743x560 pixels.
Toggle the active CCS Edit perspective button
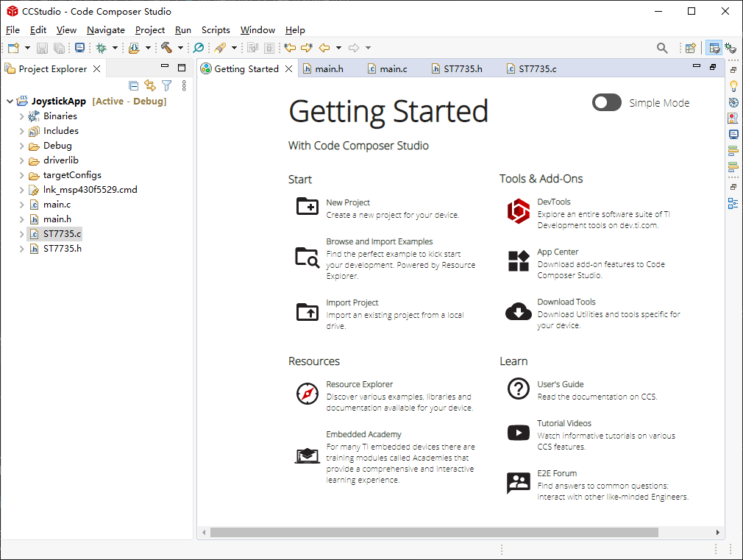coord(714,48)
